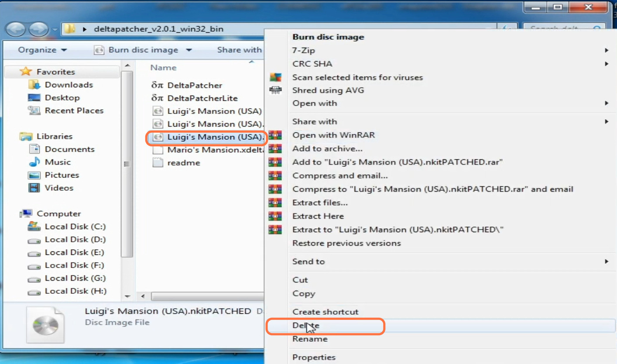The height and width of the screenshot is (364, 617).
Task: Select the readme file
Action: [184, 163]
